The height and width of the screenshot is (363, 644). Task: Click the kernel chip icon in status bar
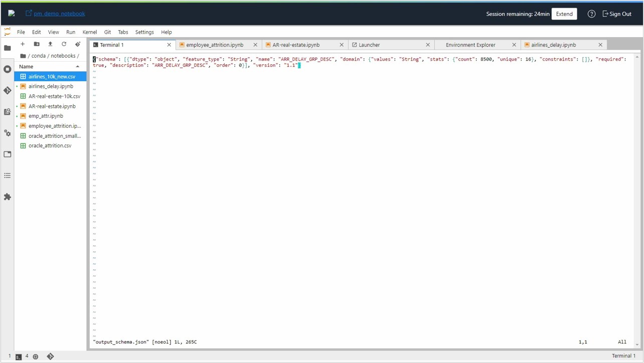pyautogui.click(x=36, y=356)
